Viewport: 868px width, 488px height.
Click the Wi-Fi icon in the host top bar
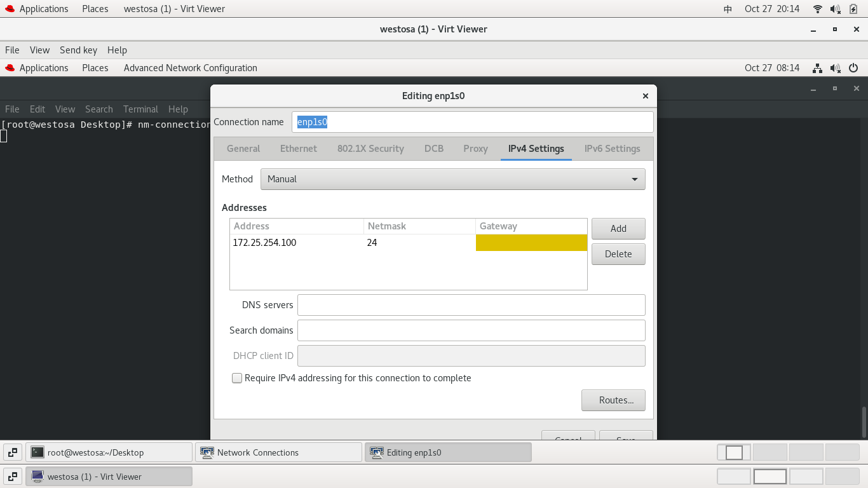(817, 8)
